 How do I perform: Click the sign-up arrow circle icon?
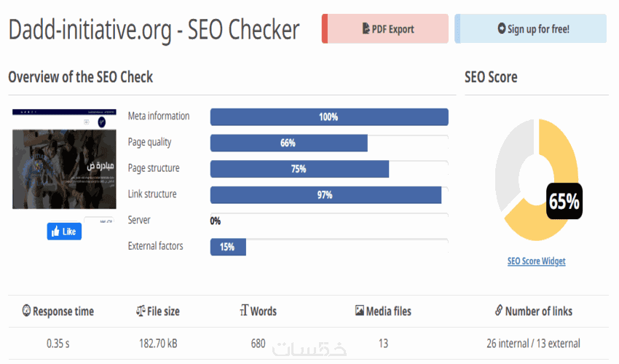pos(501,29)
